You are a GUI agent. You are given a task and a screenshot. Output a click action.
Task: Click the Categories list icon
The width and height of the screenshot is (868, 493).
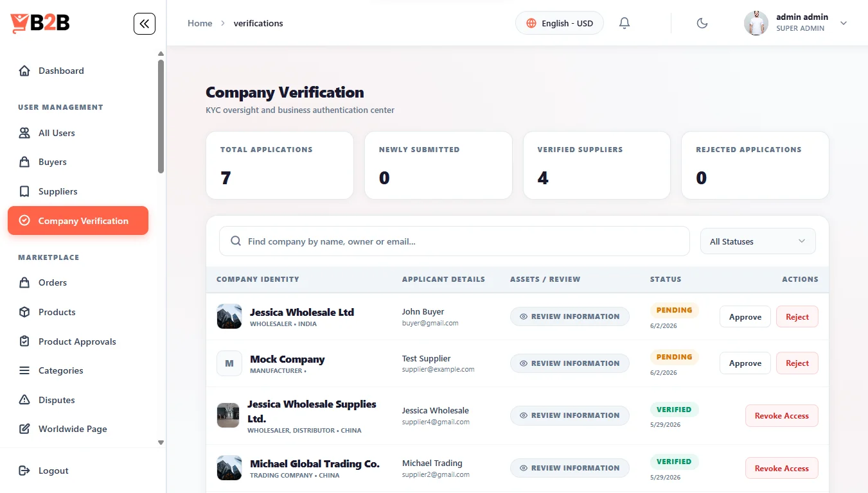(24, 370)
